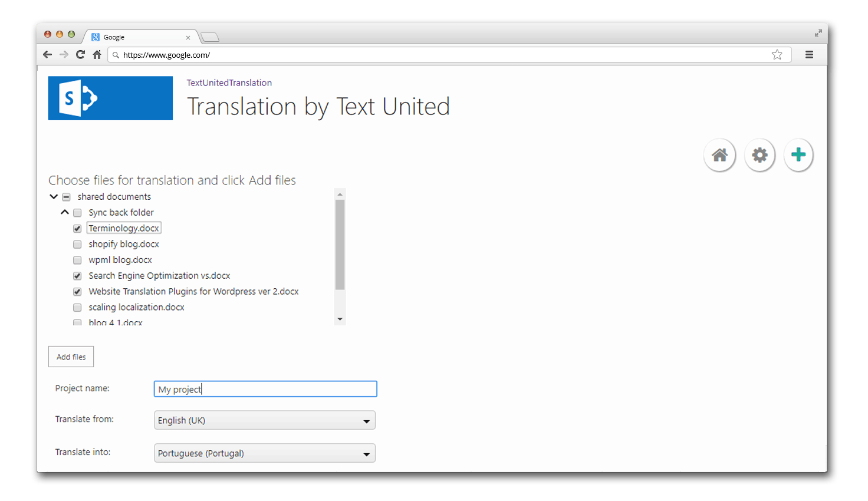Check the Sync back folder checkbox
This screenshot has width=868, height=501.
coord(77,213)
